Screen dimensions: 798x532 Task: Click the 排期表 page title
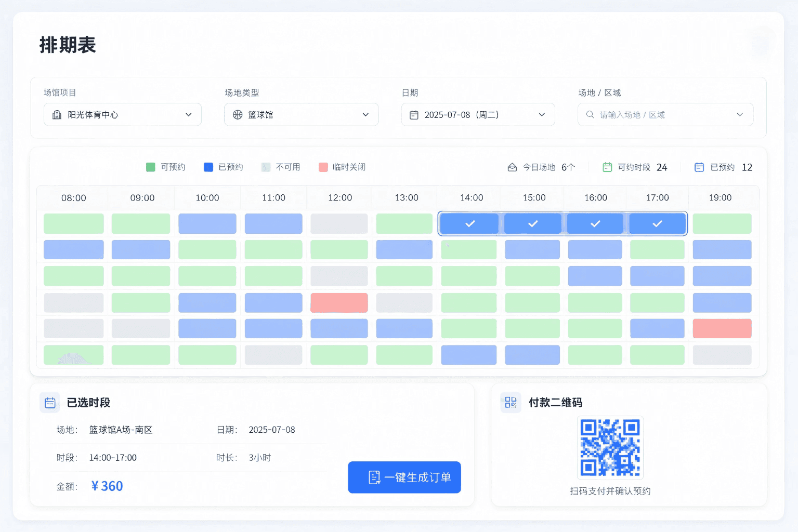(68, 45)
